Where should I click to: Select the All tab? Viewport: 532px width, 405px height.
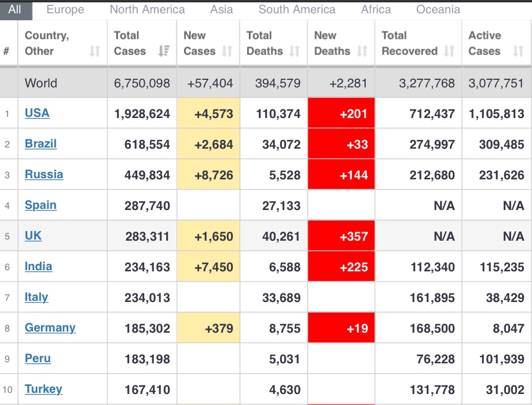coord(16,10)
